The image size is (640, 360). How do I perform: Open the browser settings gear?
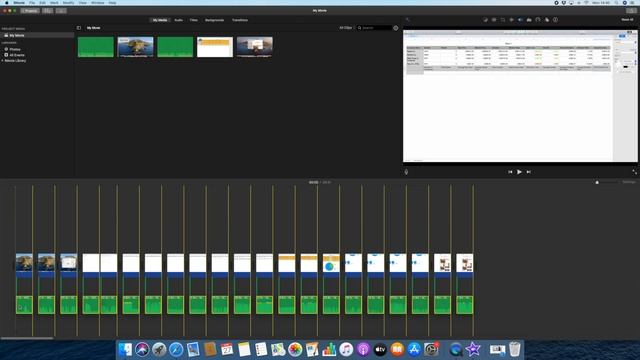tap(396, 28)
